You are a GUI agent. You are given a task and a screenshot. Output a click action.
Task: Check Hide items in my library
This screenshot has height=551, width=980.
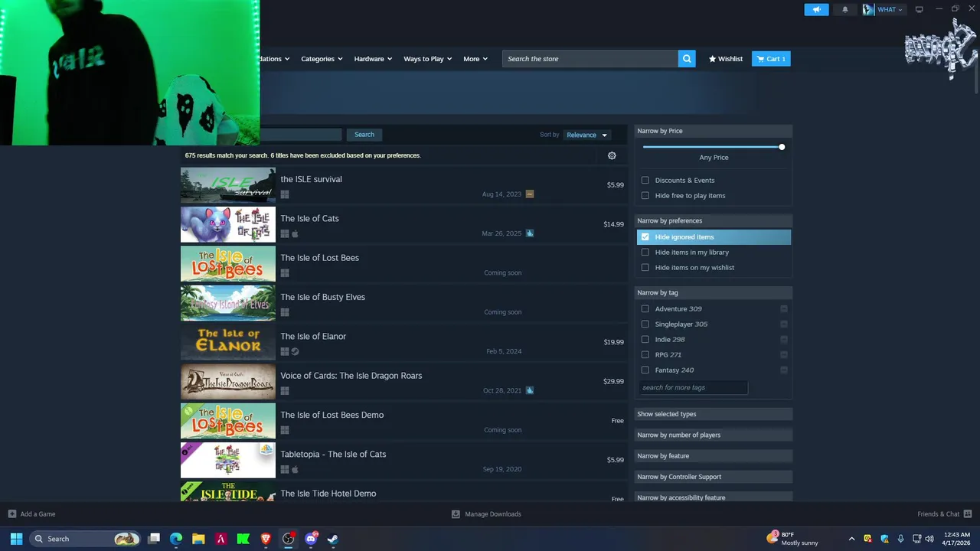tap(645, 253)
